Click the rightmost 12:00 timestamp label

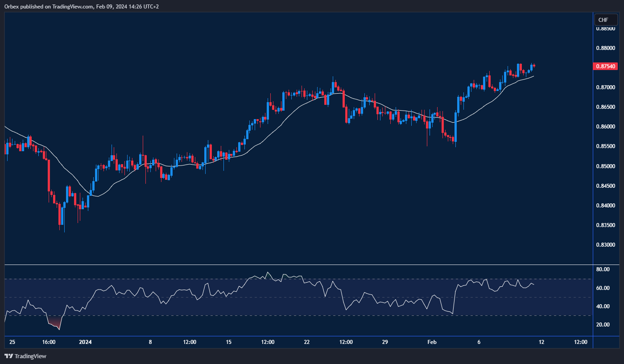[x=580, y=342]
